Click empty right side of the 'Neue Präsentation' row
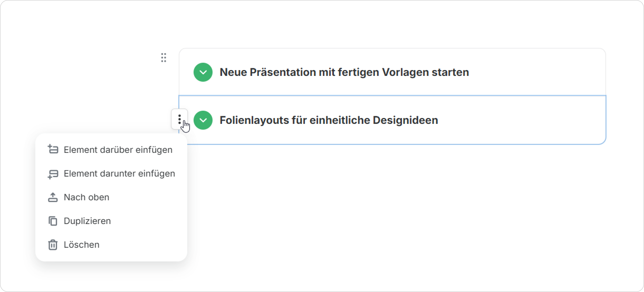 pos(541,72)
